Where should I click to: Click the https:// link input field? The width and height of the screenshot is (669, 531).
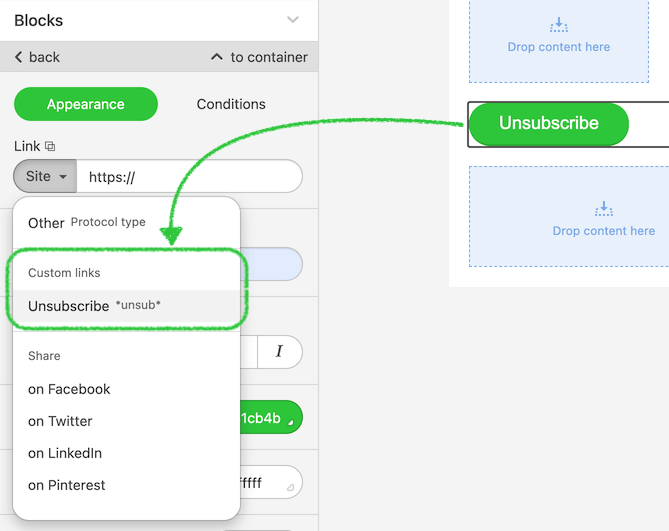(x=188, y=177)
